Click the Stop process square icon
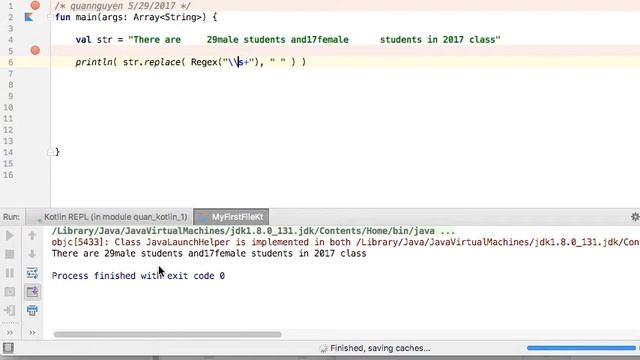Screen dimensions: 640x360 10,254
